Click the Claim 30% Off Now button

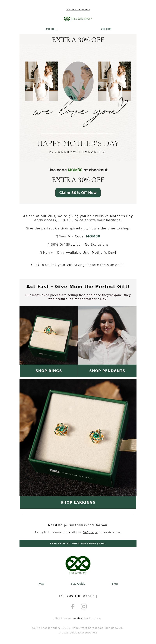78,193
